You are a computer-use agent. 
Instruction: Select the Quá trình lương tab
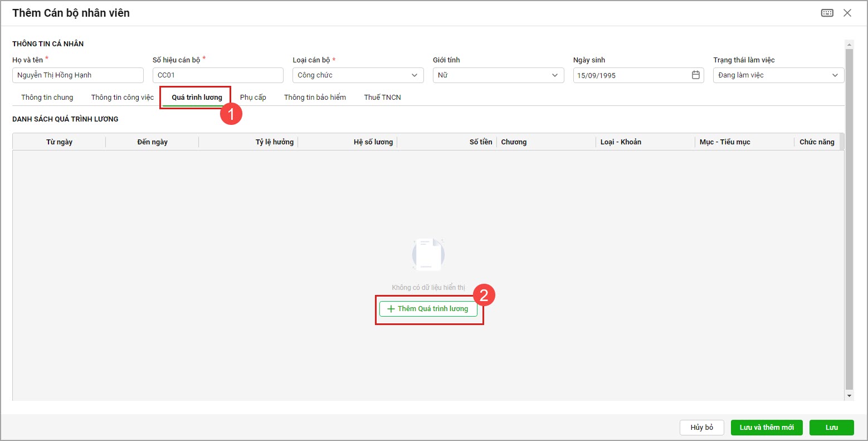coord(197,98)
